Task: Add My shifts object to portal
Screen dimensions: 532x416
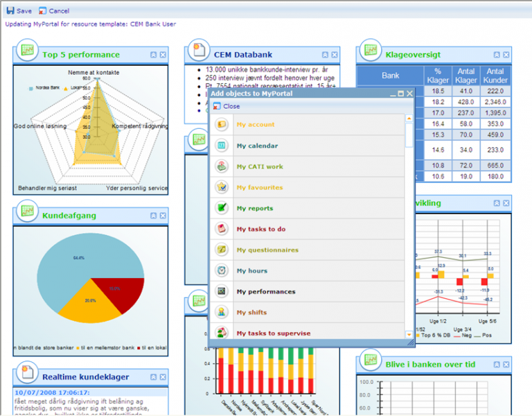Action: (251, 312)
